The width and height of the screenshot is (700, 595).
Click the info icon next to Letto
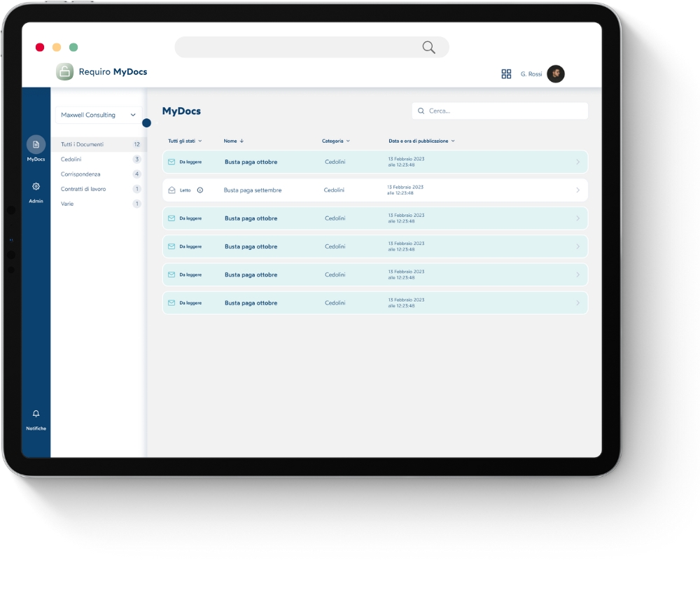200,190
